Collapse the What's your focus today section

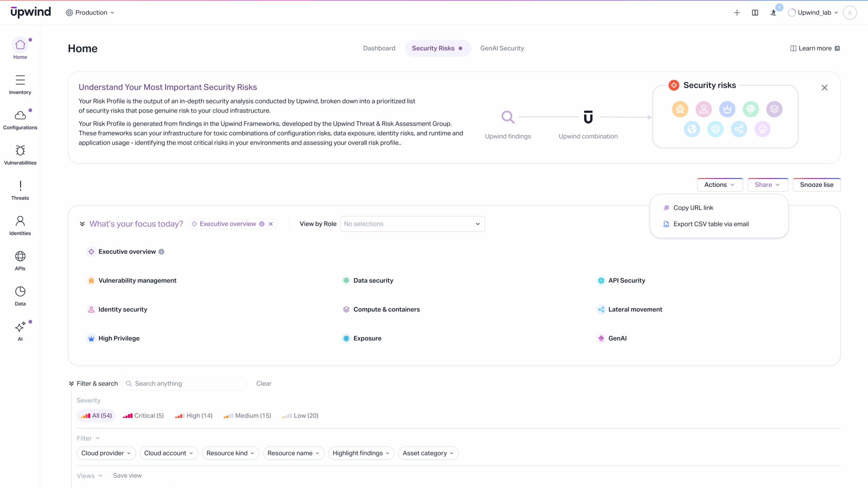click(x=82, y=224)
